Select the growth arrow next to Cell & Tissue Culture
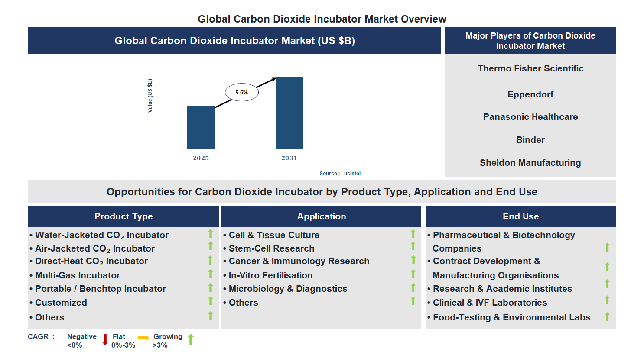This screenshot has height=355, width=644. click(x=412, y=235)
